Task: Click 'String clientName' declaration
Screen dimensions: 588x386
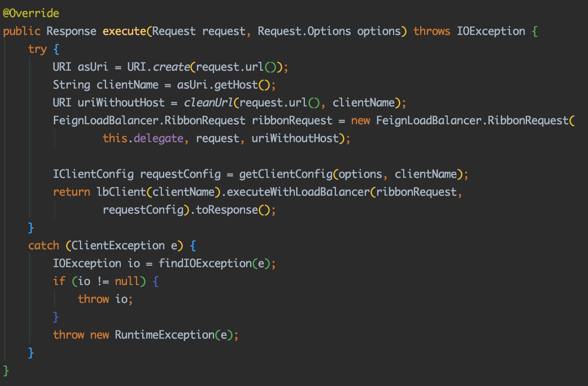Action: pyautogui.click(x=106, y=85)
